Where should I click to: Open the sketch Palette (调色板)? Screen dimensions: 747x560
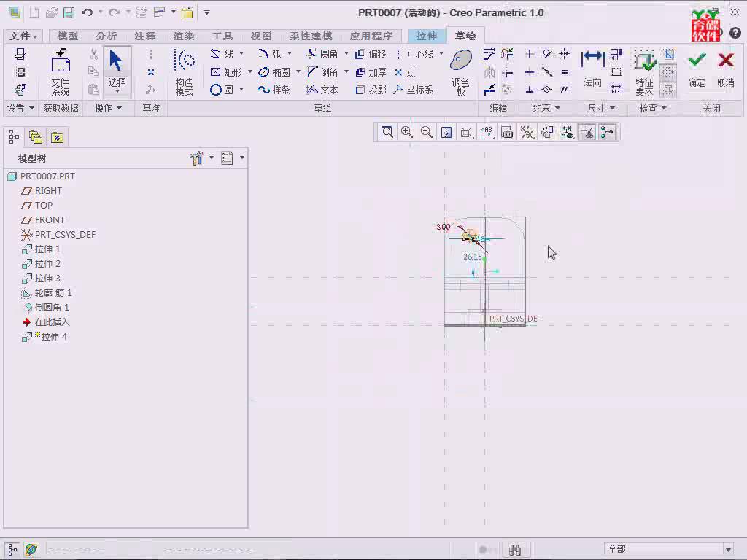461,72
